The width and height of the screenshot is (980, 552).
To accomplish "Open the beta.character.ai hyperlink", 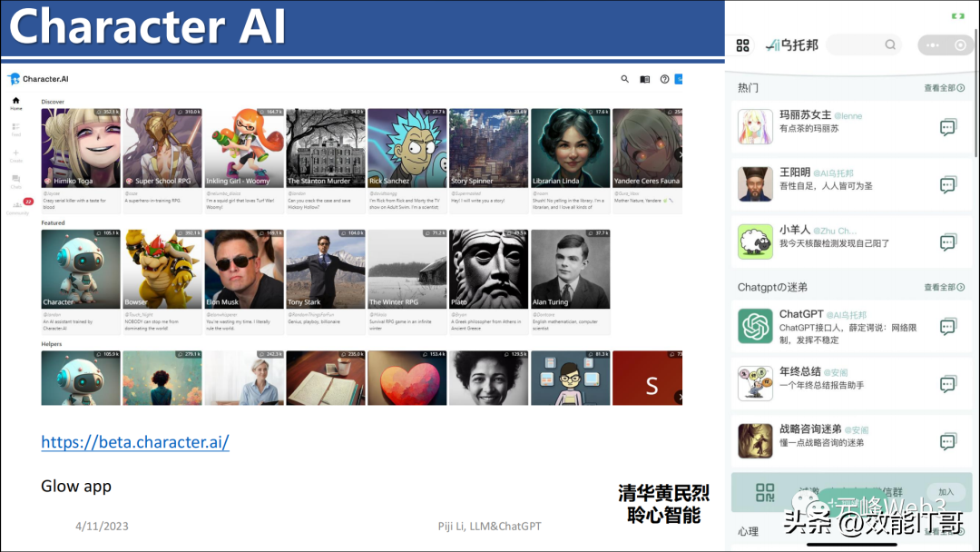I will 135,442.
